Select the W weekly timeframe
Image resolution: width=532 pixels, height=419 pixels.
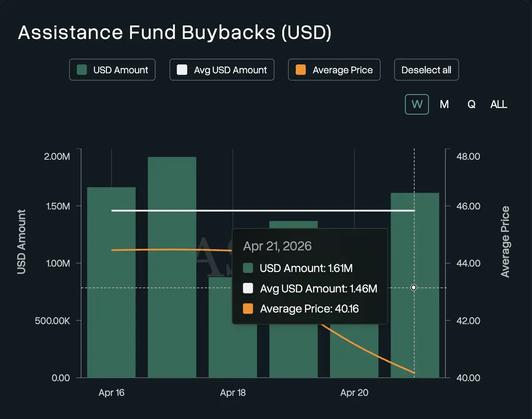tap(417, 105)
